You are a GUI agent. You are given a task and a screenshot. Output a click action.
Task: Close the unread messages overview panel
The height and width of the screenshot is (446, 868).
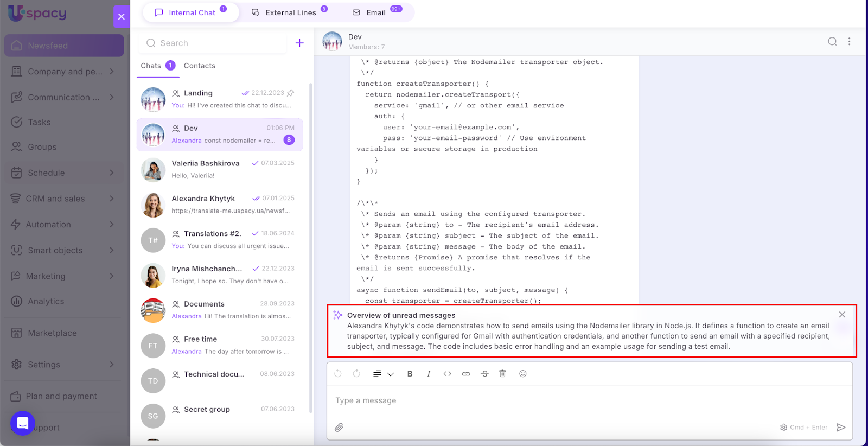pyautogui.click(x=842, y=315)
